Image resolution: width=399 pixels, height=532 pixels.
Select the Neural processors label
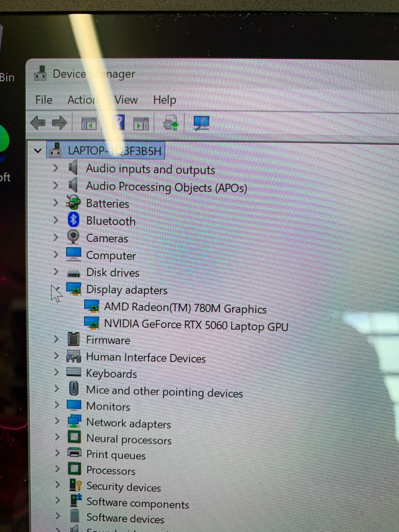pos(129,439)
